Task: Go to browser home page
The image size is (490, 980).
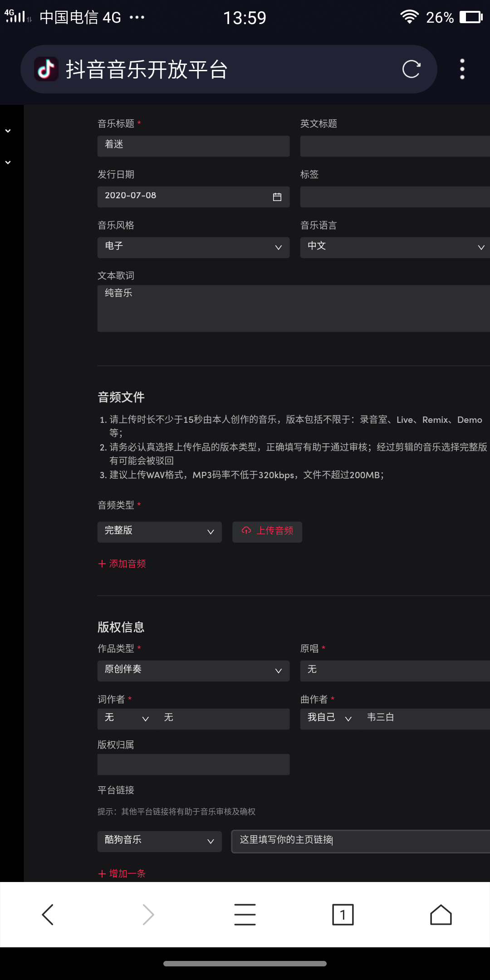Action: tap(441, 914)
